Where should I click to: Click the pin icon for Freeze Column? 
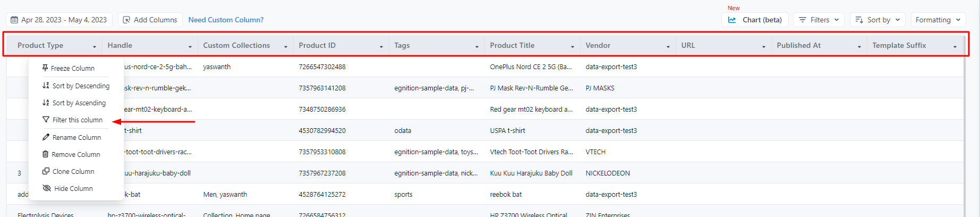point(45,68)
